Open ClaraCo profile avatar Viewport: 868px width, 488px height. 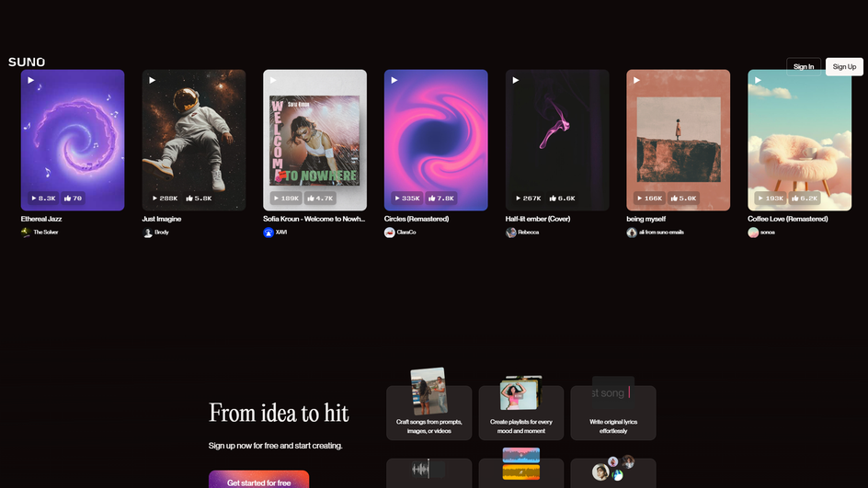(x=390, y=233)
